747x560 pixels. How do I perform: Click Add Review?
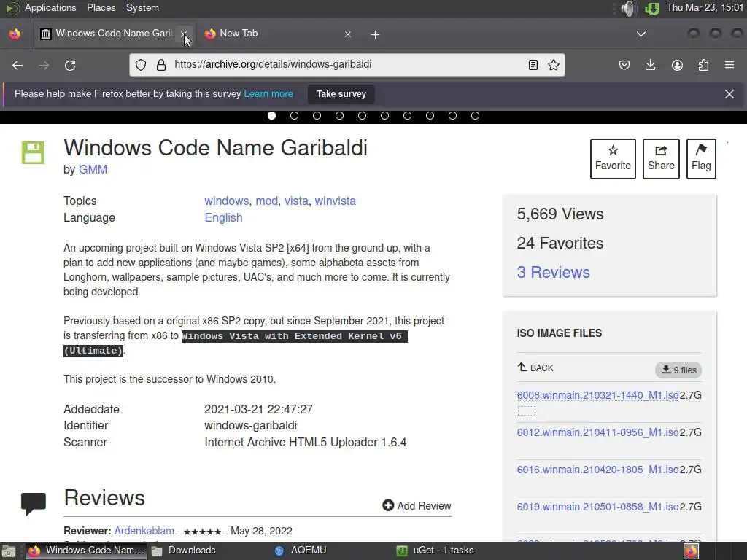pos(417,506)
